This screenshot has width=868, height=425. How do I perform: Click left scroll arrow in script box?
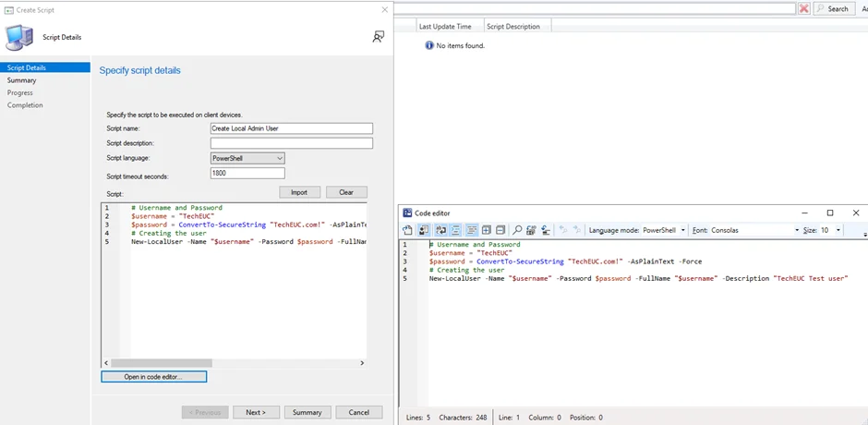pyautogui.click(x=106, y=363)
